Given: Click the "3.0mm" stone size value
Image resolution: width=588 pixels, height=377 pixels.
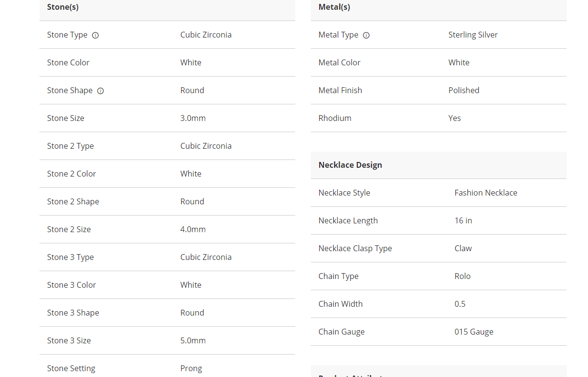Looking at the screenshot, I should click(x=193, y=118).
